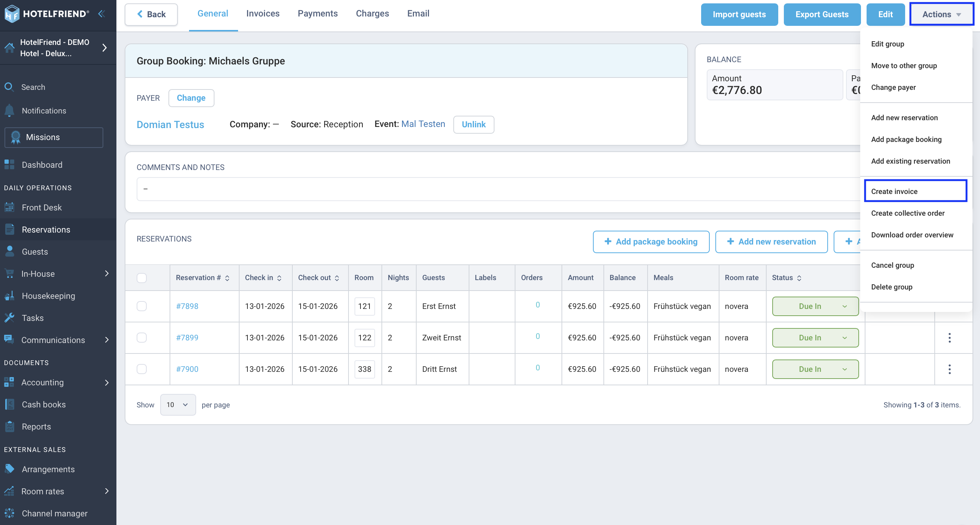Click the Communications chat icon
This screenshot has width=980, height=525.
click(x=9, y=339)
